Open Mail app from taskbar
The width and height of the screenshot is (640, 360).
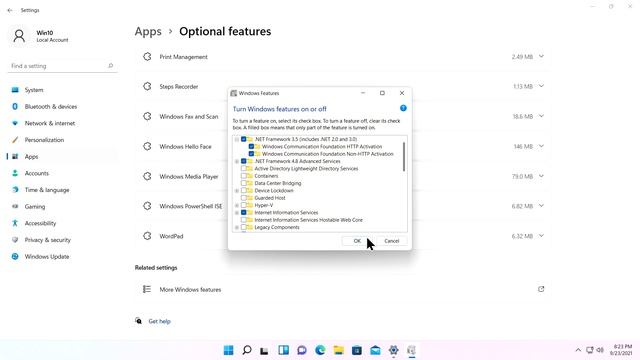click(375, 350)
